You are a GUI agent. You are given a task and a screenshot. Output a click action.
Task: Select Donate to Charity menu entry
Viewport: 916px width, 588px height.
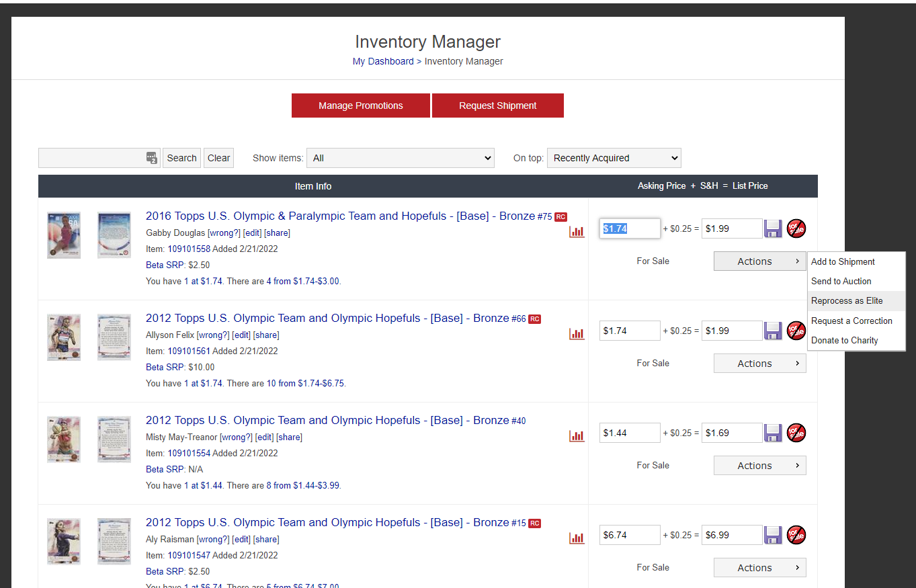[844, 341]
